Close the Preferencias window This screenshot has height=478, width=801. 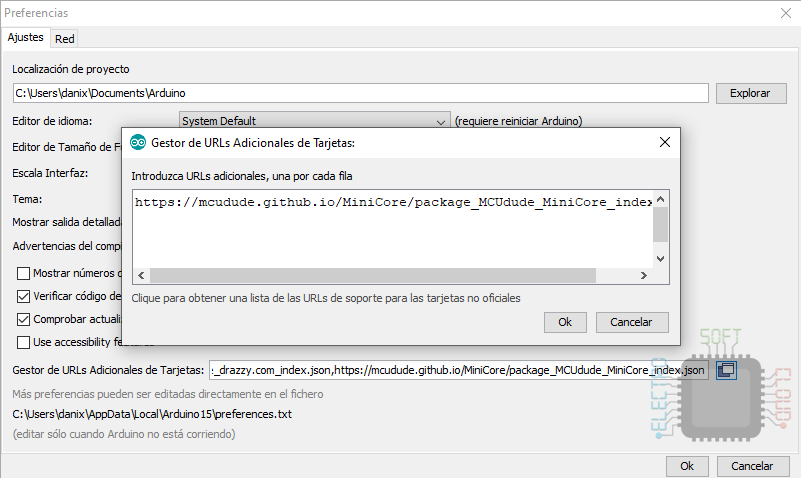786,13
